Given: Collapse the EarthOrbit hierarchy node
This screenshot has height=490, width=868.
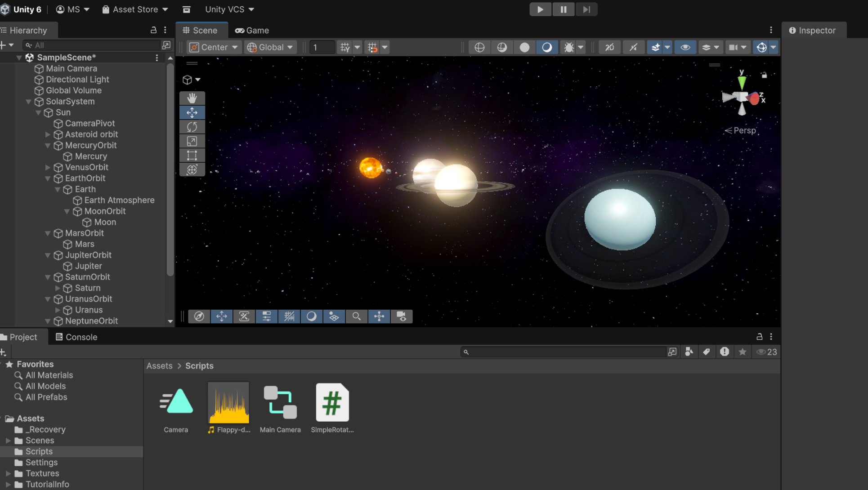Looking at the screenshot, I should point(48,178).
